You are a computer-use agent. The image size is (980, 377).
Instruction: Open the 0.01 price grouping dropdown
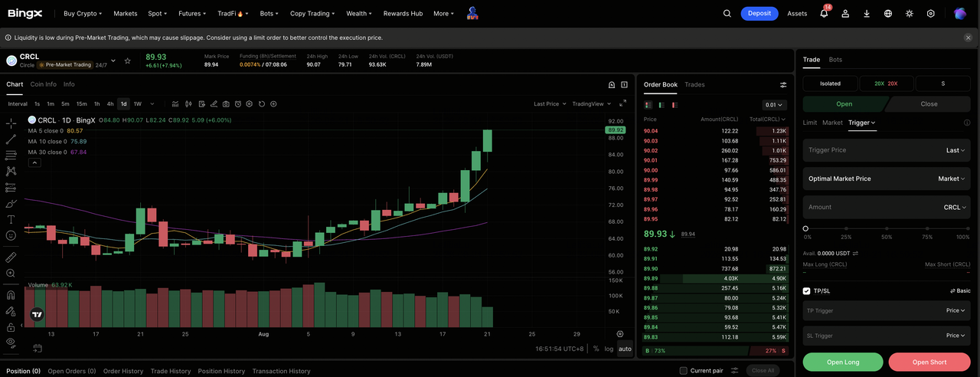pyautogui.click(x=774, y=105)
